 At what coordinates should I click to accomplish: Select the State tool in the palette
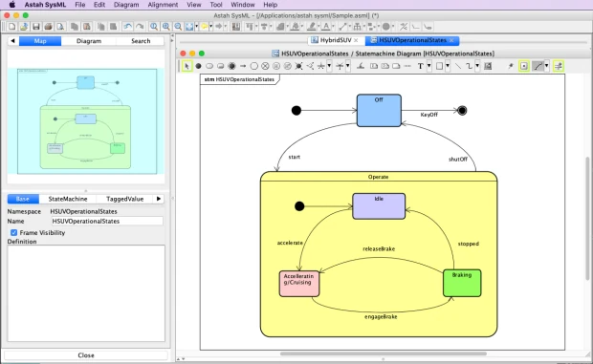click(209, 66)
